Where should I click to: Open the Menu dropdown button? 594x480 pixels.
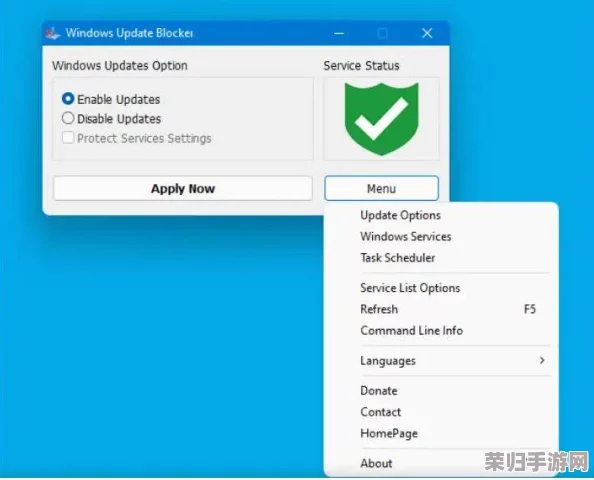(381, 188)
